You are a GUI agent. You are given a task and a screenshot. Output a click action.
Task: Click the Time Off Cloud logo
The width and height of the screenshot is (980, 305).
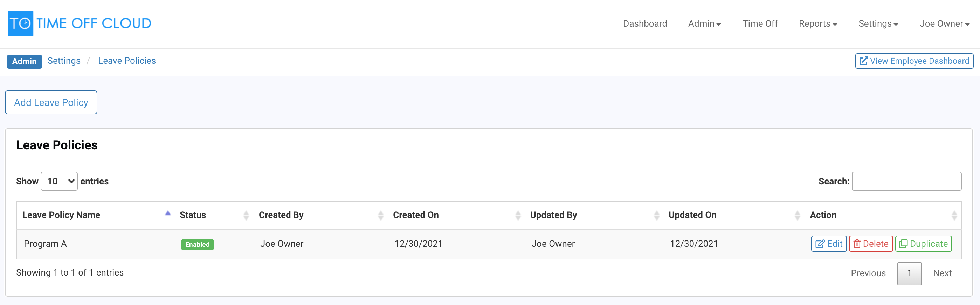[x=80, y=23]
